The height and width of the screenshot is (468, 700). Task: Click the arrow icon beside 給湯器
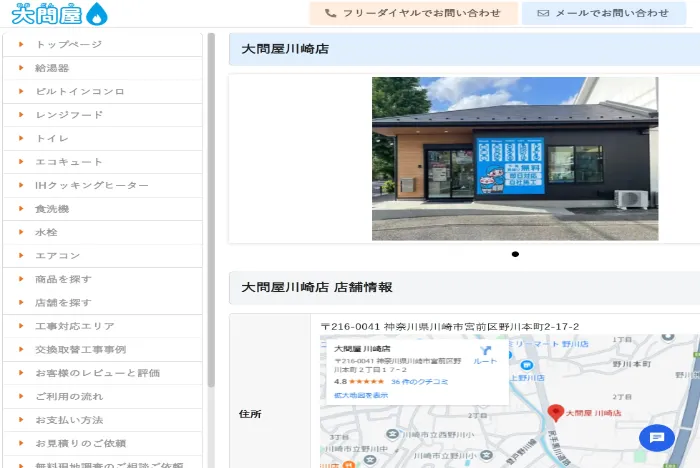20,68
